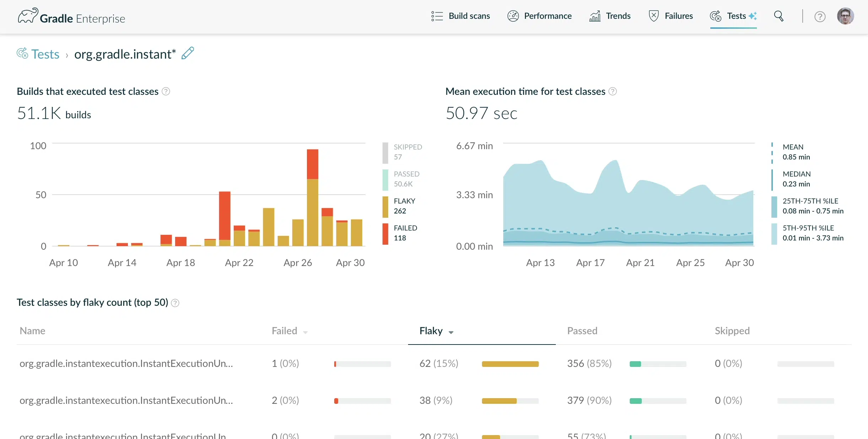Open the user avatar menu
Viewport: 868px width, 439px height.
pyautogui.click(x=845, y=16)
